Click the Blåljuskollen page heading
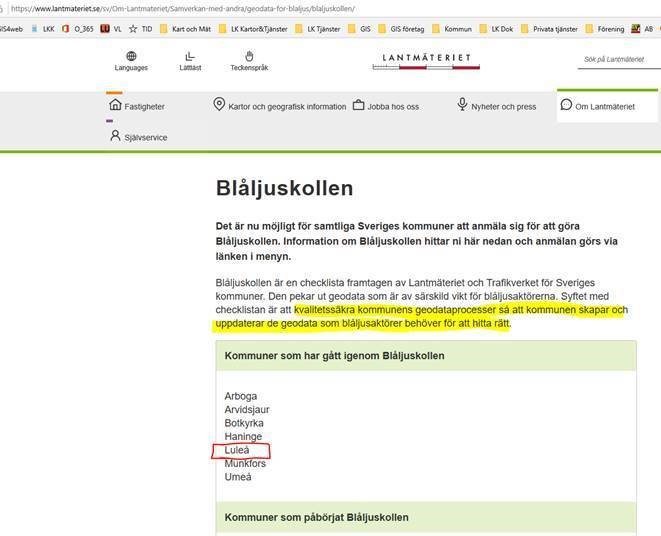This screenshot has width=661, height=536. click(285, 188)
